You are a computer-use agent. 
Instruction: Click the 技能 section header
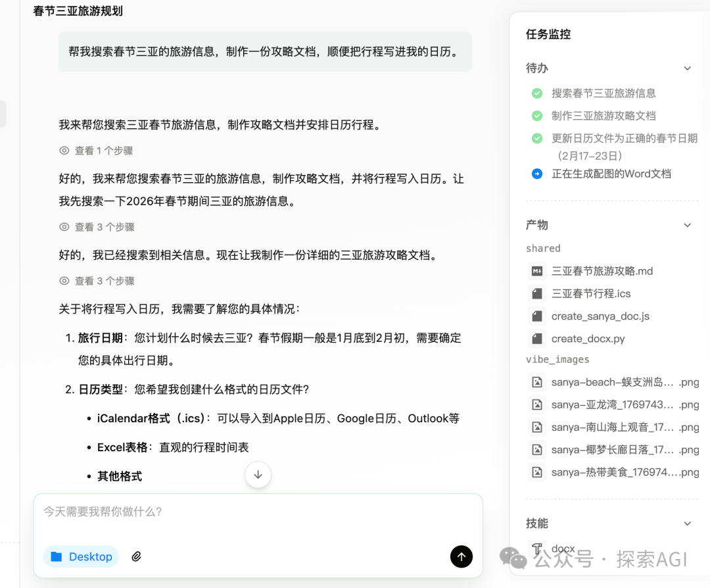(x=537, y=522)
